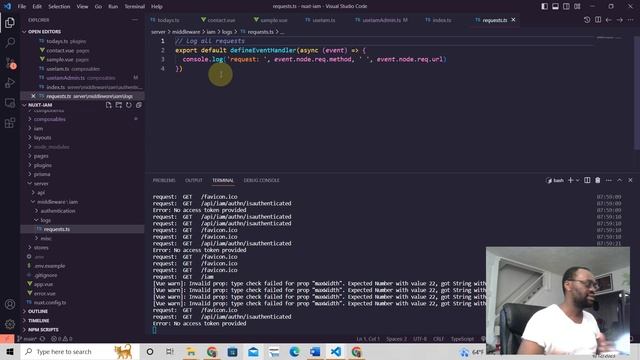
Task: Navigate back with the left arrow
Action: click(x=609, y=20)
